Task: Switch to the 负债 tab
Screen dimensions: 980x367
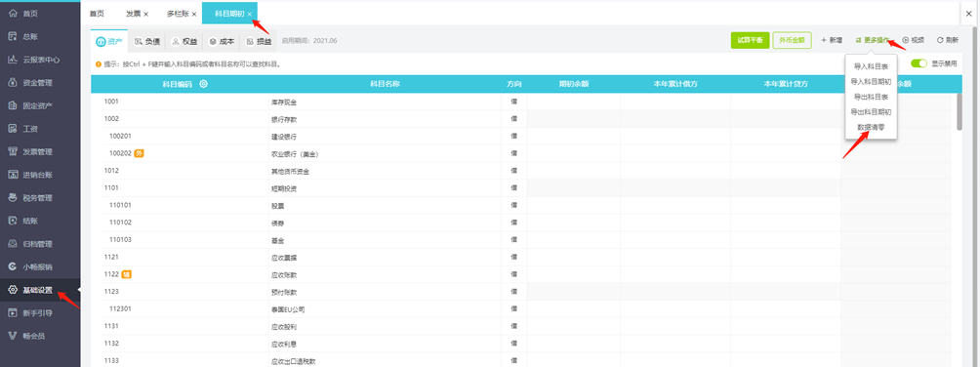Action: tap(147, 42)
